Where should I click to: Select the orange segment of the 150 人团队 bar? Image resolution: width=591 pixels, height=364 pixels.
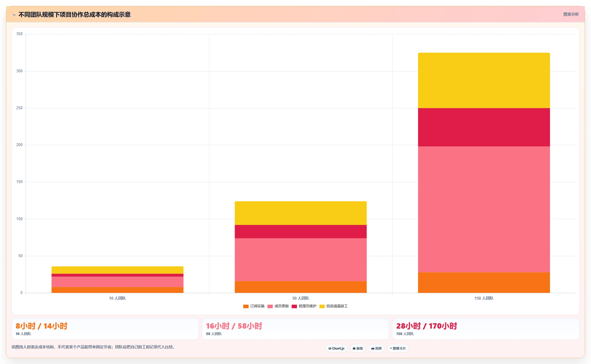coord(484,283)
